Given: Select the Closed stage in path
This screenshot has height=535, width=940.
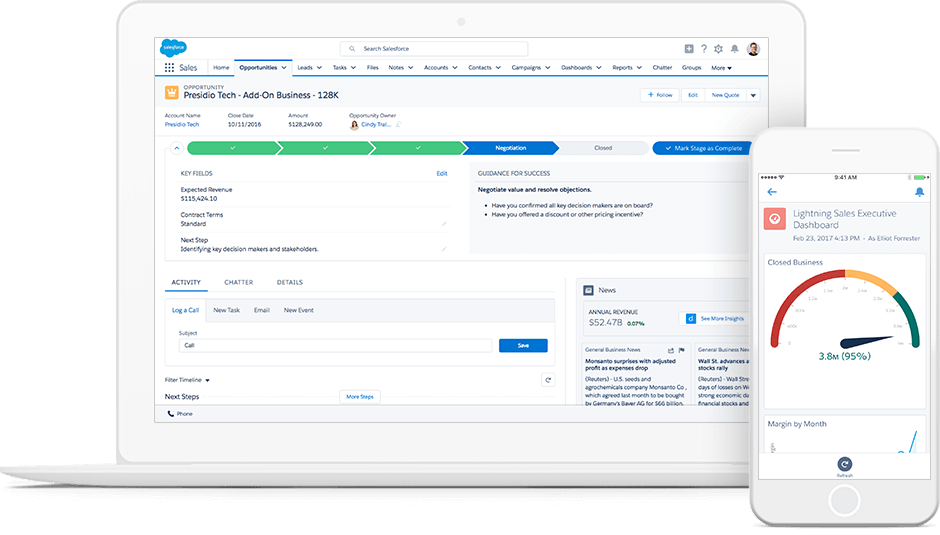Looking at the screenshot, I should tap(602, 148).
